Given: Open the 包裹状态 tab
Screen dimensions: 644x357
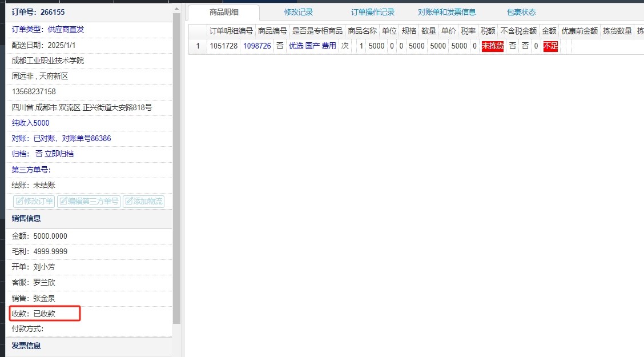Looking at the screenshot, I should [x=521, y=13].
